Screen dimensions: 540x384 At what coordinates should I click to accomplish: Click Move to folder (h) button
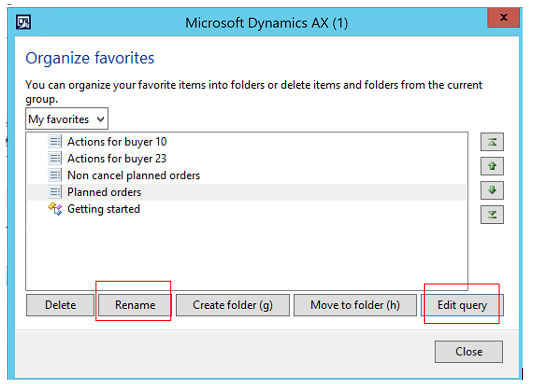[x=355, y=305]
